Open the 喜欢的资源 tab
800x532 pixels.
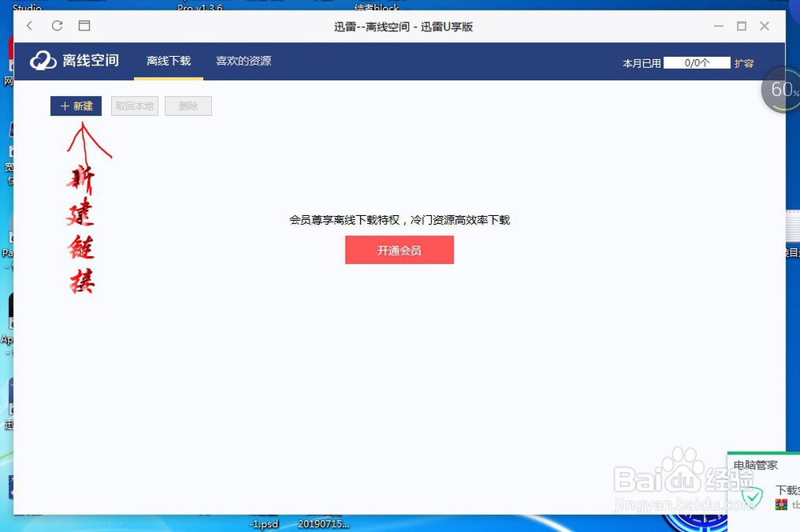tap(243, 62)
